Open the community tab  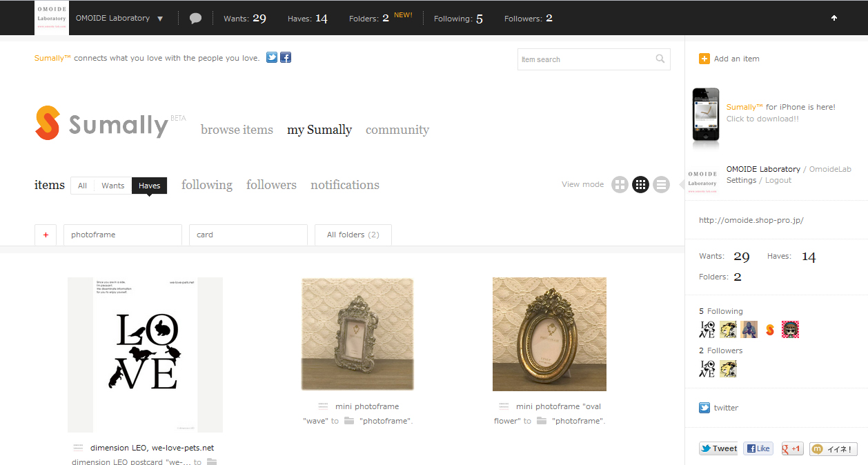(x=397, y=130)
